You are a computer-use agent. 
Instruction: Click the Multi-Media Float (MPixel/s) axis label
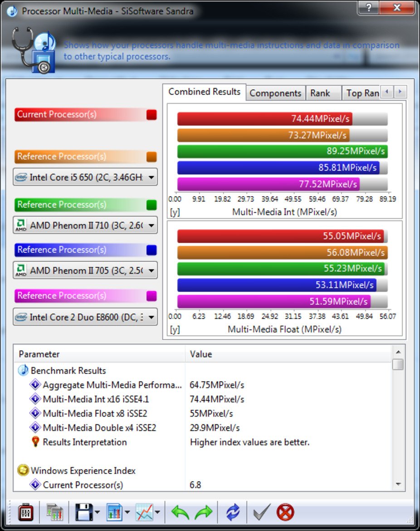click(x=284, y=329)
